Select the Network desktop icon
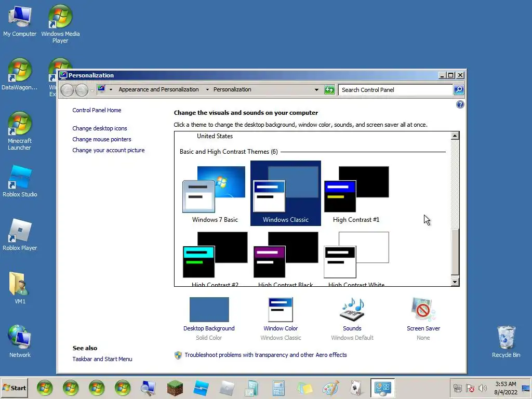 (20, 341)
